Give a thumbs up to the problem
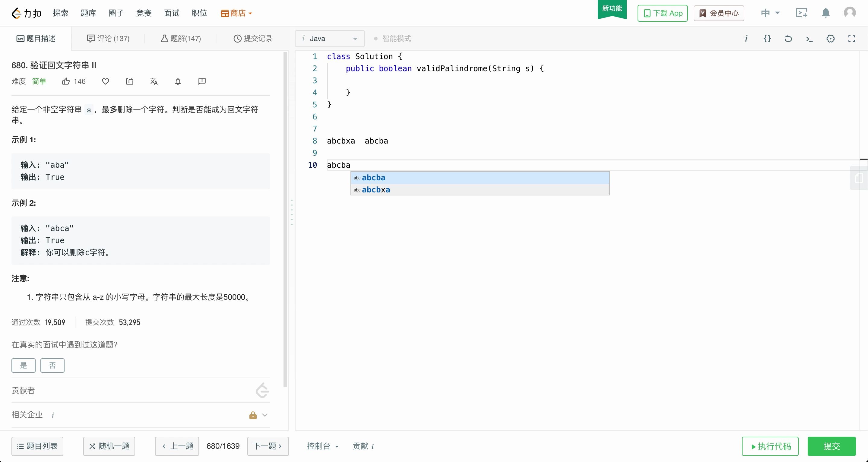The width and height of the screenshot is (868, 462). (66, 81)
